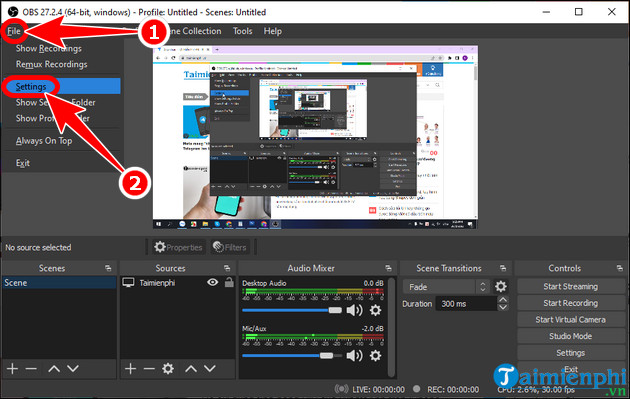Mute Desktop Audio speaker icon

coord(354,310)
